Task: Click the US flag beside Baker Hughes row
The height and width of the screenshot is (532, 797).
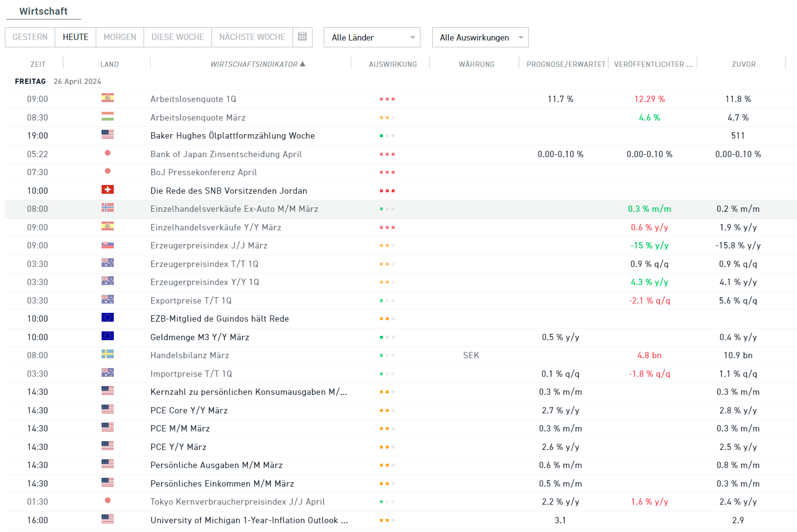Action: click(107, 135)
